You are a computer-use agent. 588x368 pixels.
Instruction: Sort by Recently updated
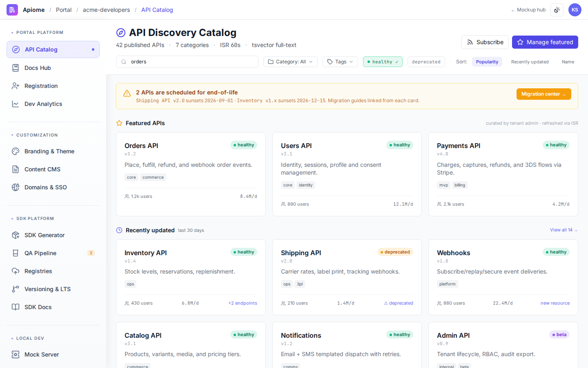click(x=530, y=62)
